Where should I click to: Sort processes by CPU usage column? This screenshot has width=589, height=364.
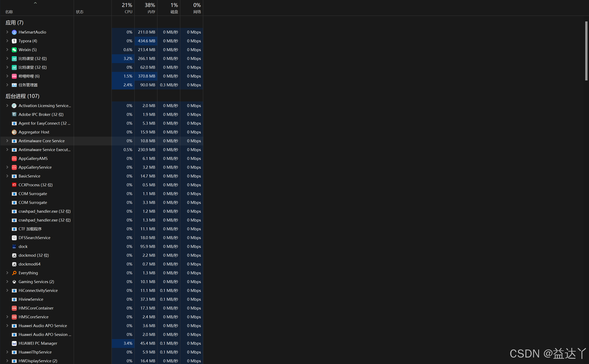point(123,8)
